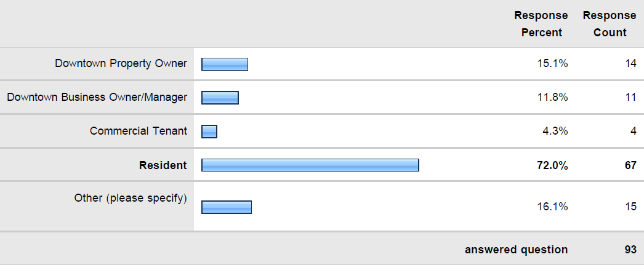Click the Downtown Property Owner bar
This screenshot has height=265, width=644.
(x=225, y=64)
